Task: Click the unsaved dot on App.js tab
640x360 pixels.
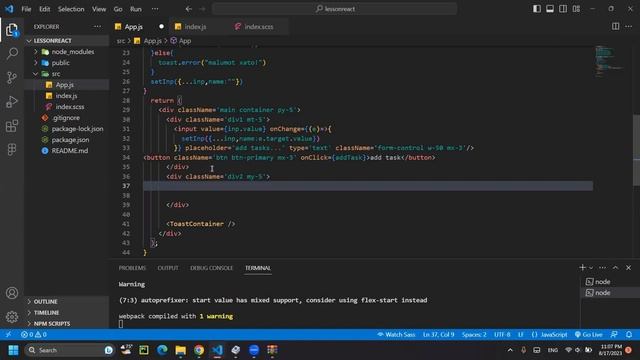Action: click(161, 27)
